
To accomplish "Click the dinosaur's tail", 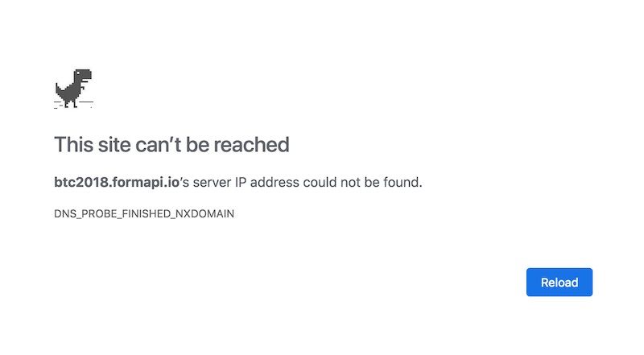I will coord(60,89).
